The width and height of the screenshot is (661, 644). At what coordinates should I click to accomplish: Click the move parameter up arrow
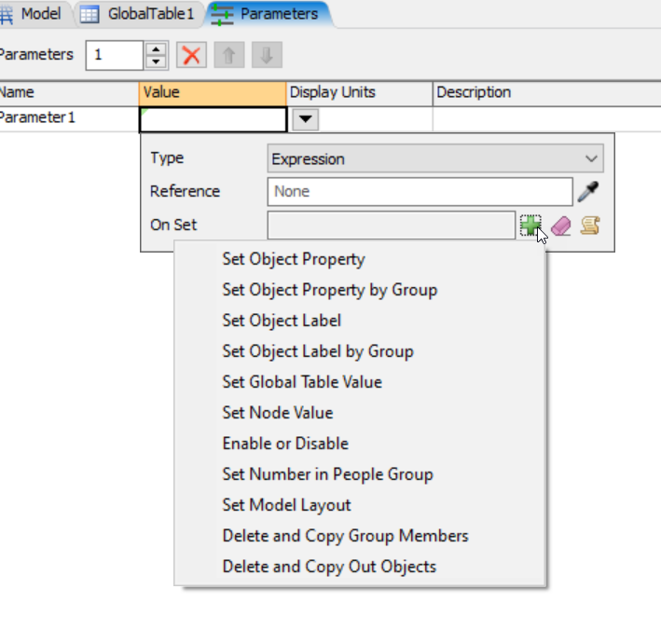click(229, 55)
